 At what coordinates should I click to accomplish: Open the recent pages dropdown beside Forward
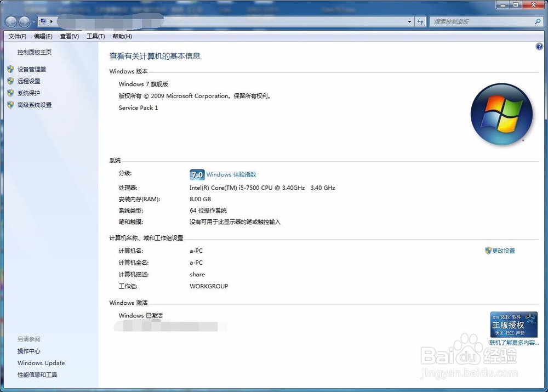click(33, 22)
